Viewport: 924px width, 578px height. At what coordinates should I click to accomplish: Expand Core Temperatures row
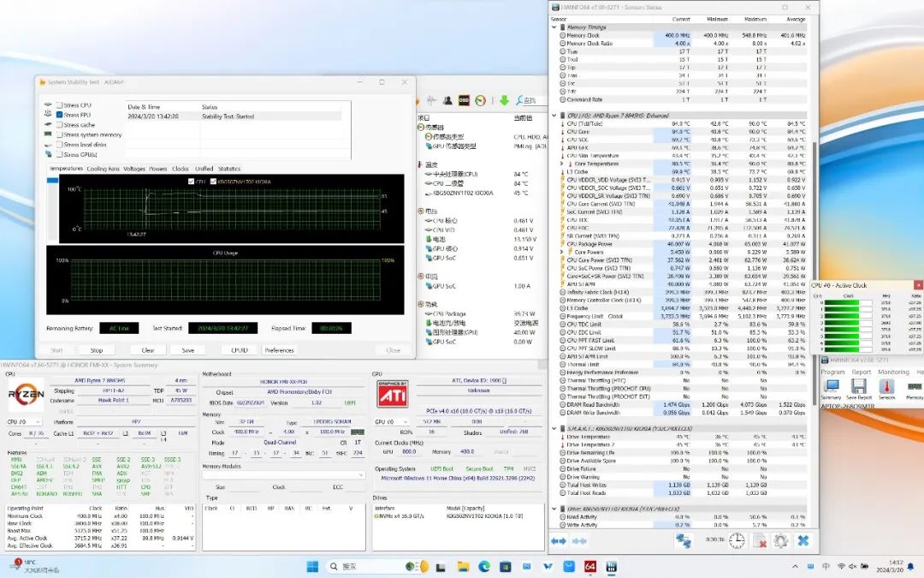(x=562, y=164)
